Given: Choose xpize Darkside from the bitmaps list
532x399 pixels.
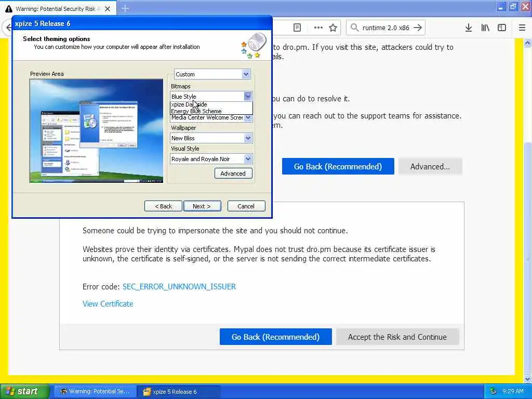Looking at the screenshot, I should pyautogui.click(x=211, y=104).
